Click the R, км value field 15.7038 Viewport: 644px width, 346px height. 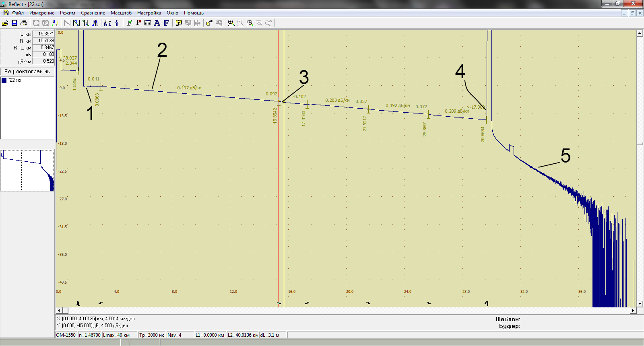(x=43, y=41)
